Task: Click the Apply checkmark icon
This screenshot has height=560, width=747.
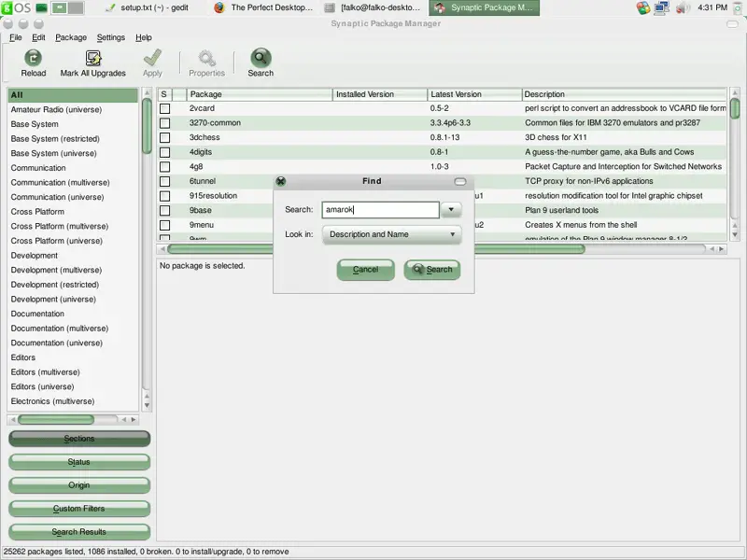Action: (x=152, y=58)
